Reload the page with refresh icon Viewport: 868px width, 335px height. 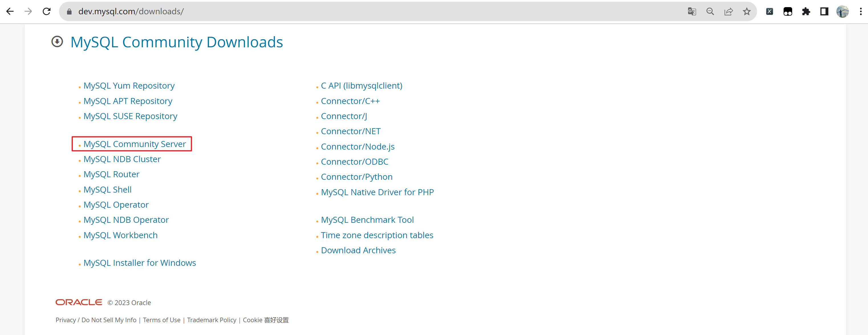(x=46, y=11)
